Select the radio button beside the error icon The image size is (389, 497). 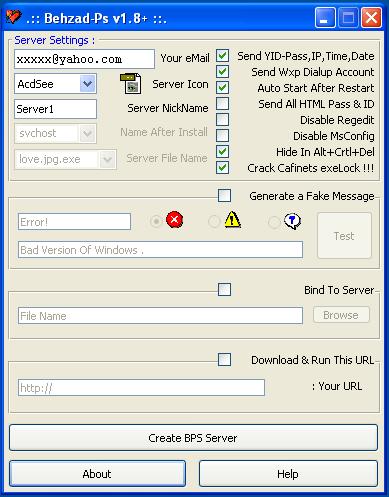[156, 221]
